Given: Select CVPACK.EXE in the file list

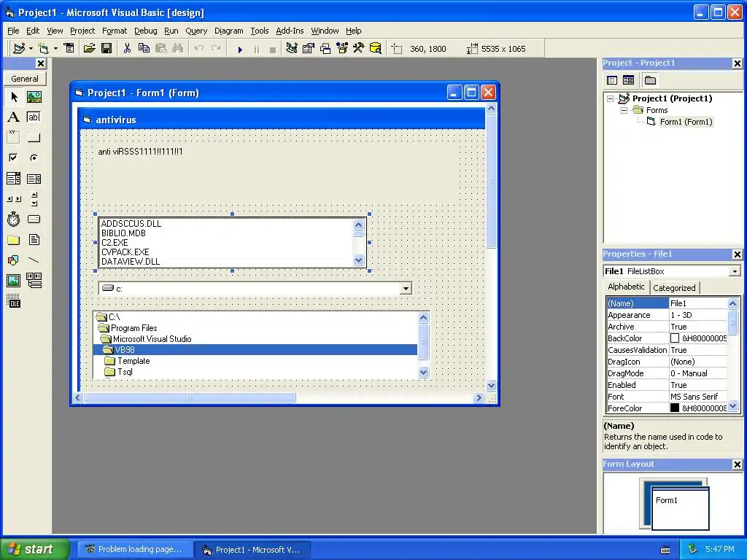Looking at the screenshot, I should click(125, 252).
